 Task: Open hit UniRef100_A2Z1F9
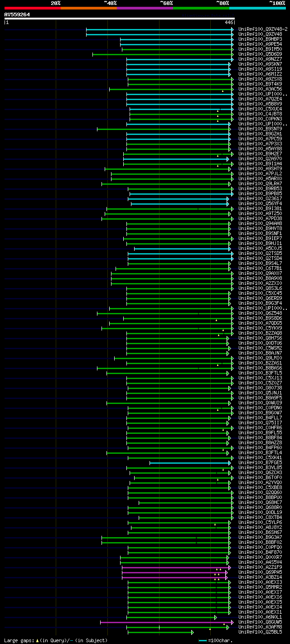[260, 567]
